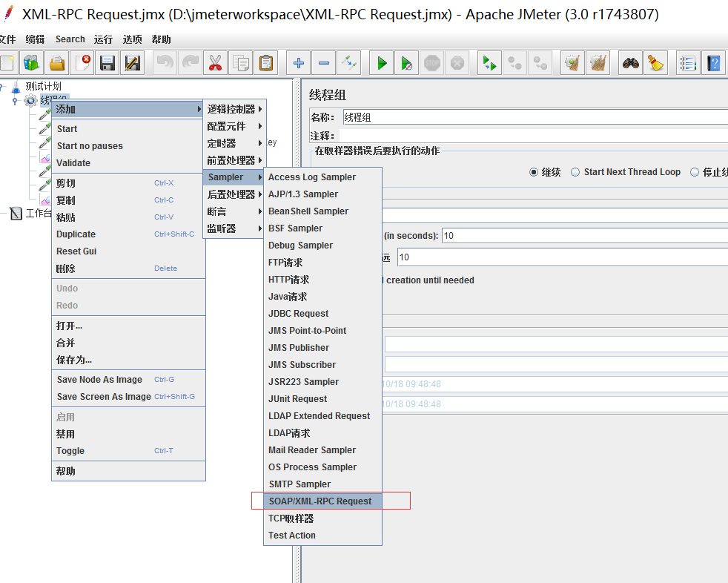
Task: Click the Close test plan icon
Action: [x=82, y=63]
